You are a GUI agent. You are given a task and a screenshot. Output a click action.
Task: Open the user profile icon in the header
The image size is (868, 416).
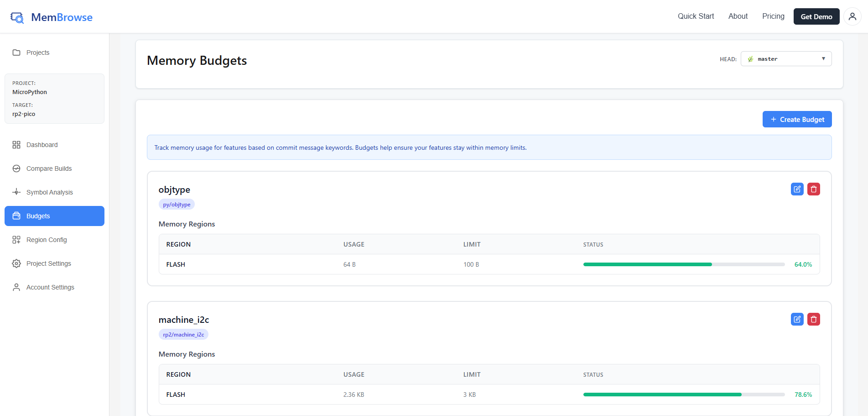852,16
